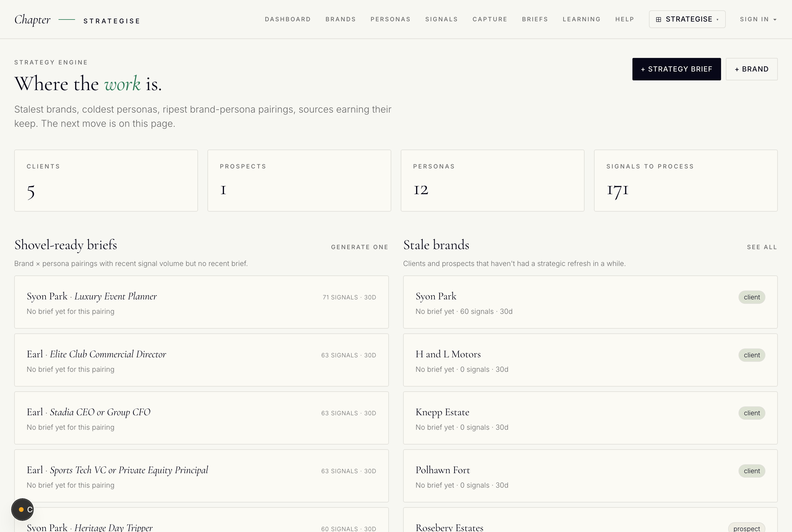Open the Brands nav item
Viewport: 792px width, 532px height.
pos(340,19)
